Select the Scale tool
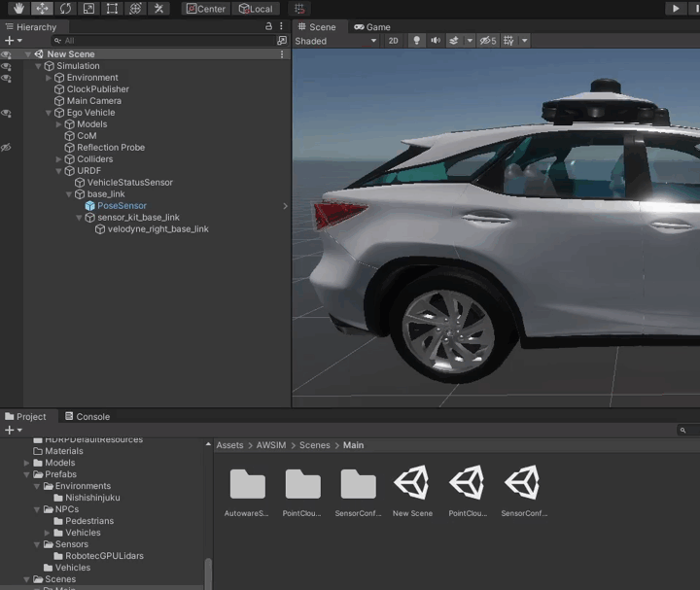Screen dimensions: 700x590 pyautogui.click(x=88, y=9)
